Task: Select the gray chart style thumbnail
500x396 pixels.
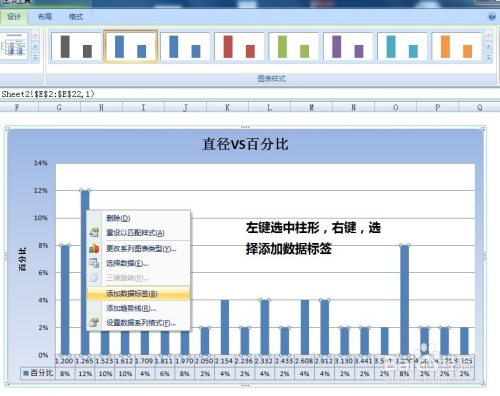Action: pyautogui.click(x=76, y=47)
